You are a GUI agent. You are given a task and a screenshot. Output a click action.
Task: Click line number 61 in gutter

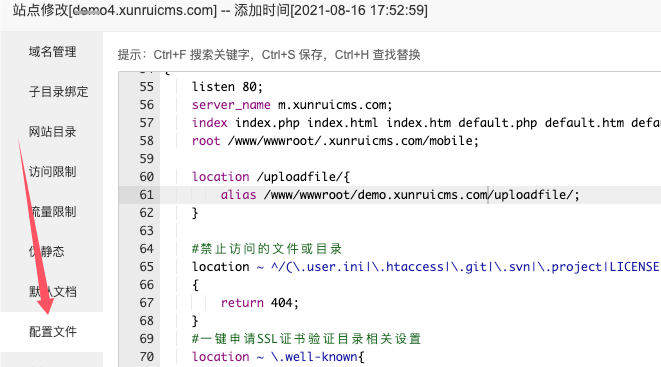[147, 195]
